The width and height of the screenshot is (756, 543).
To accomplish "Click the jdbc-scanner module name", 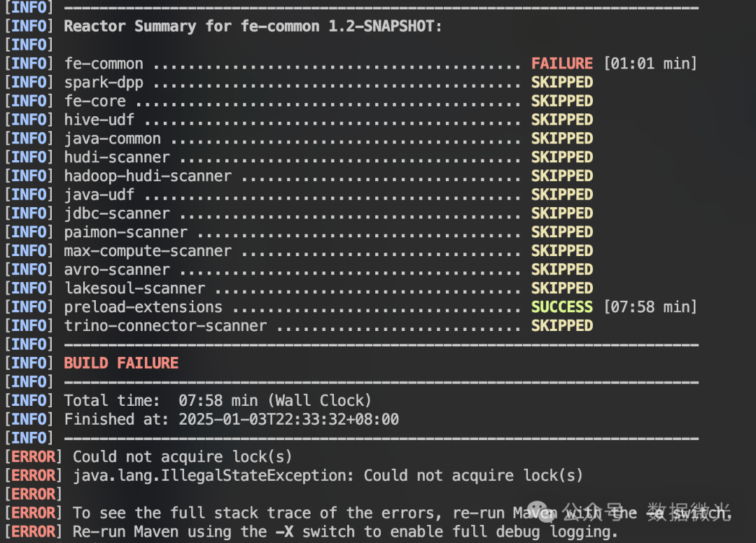I will (117, 213).
